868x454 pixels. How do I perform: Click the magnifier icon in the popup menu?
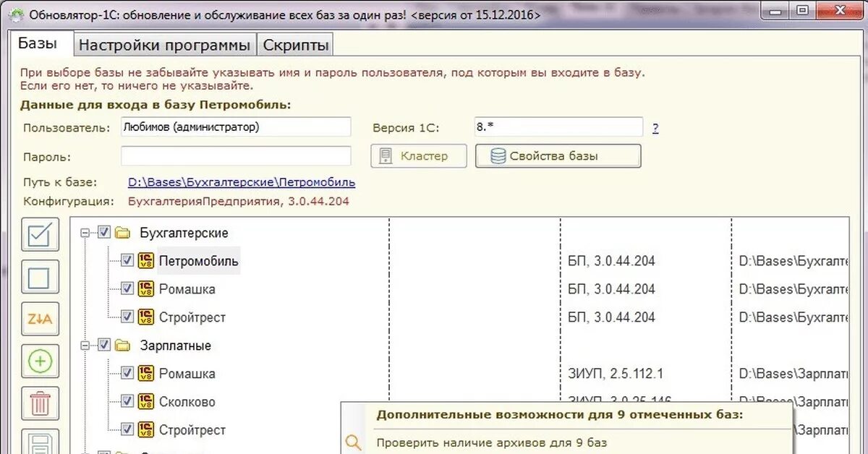tap(353, 442)
